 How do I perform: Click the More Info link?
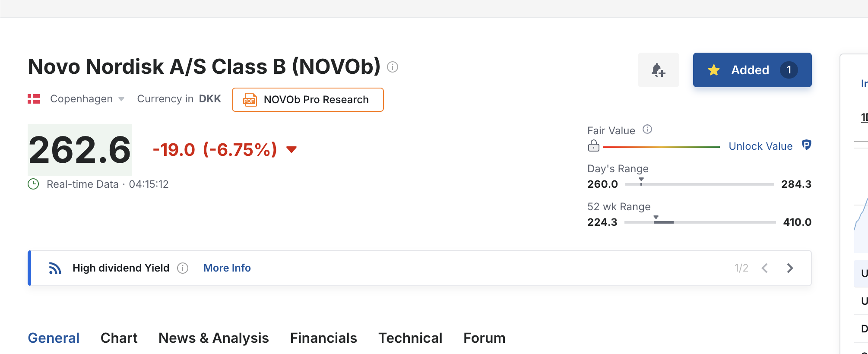point(227,268)
